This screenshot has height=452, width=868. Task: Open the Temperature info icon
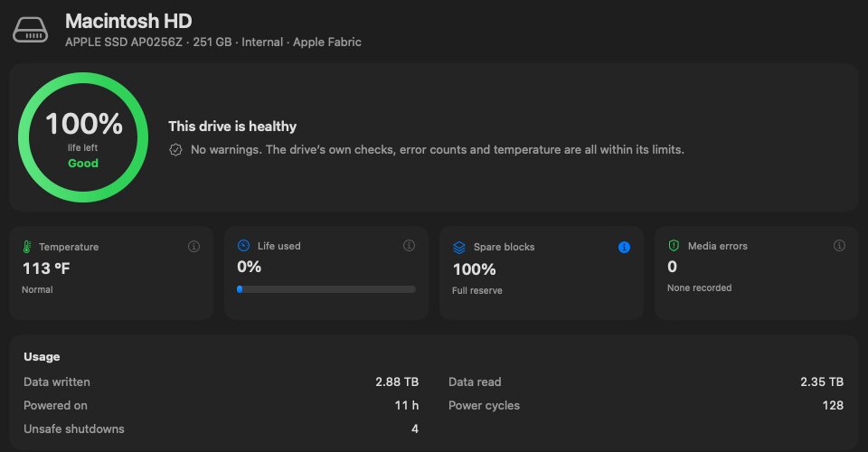[x=193, y=246]
